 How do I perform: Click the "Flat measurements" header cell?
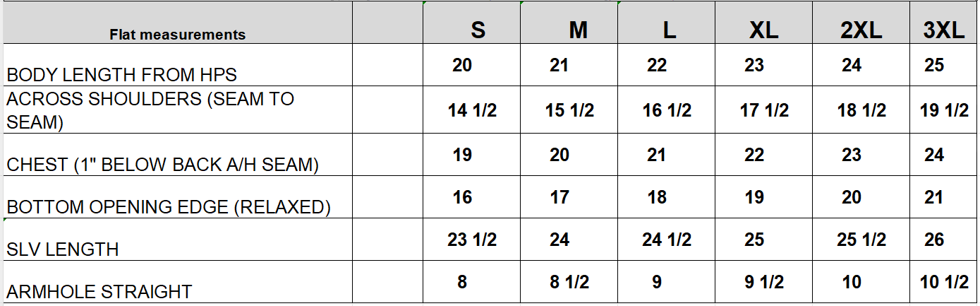click(x=177, y=34)
